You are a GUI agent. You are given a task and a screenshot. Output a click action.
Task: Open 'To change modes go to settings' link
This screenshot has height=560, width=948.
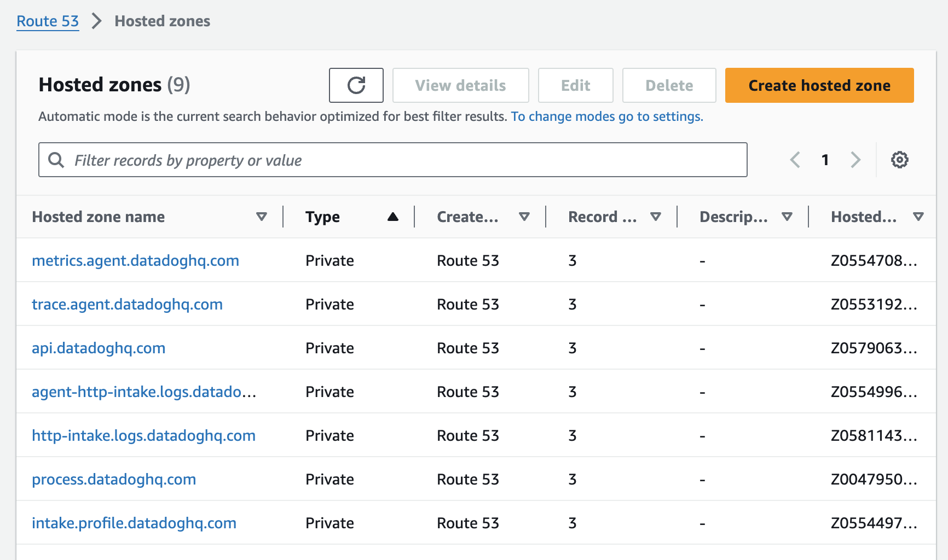tap(607, 116)
